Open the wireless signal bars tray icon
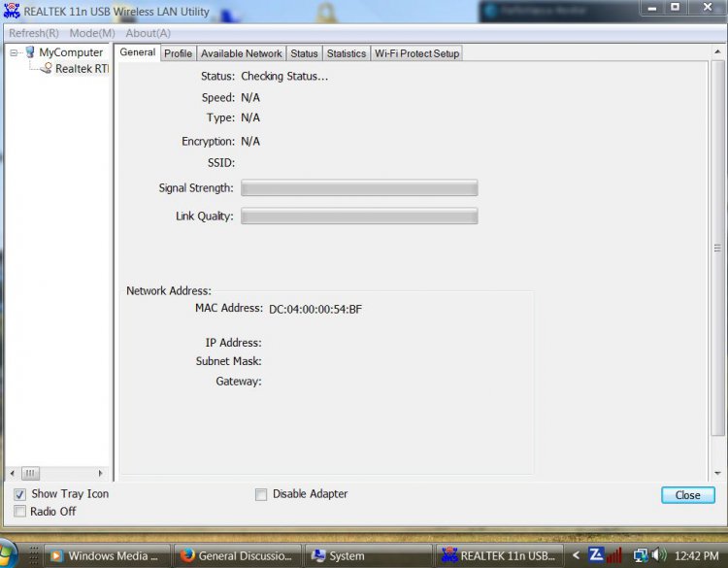Viewport: 728px width, 568px height. (x=613, y=555)
